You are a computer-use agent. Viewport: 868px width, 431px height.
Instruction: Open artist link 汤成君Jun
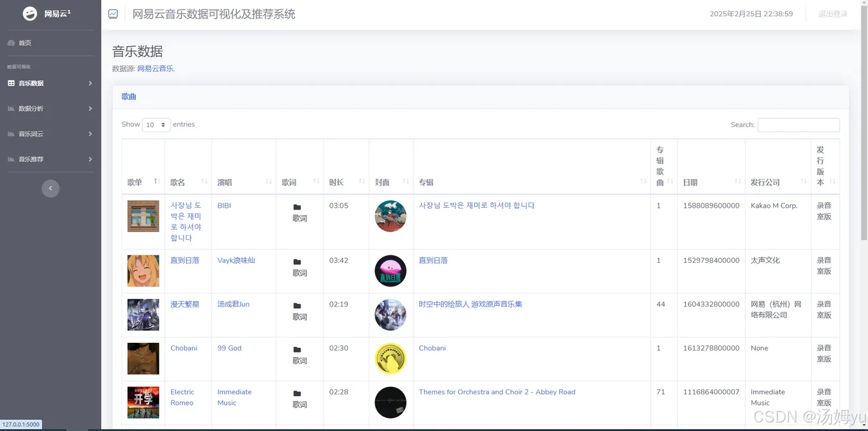point(233,304)
